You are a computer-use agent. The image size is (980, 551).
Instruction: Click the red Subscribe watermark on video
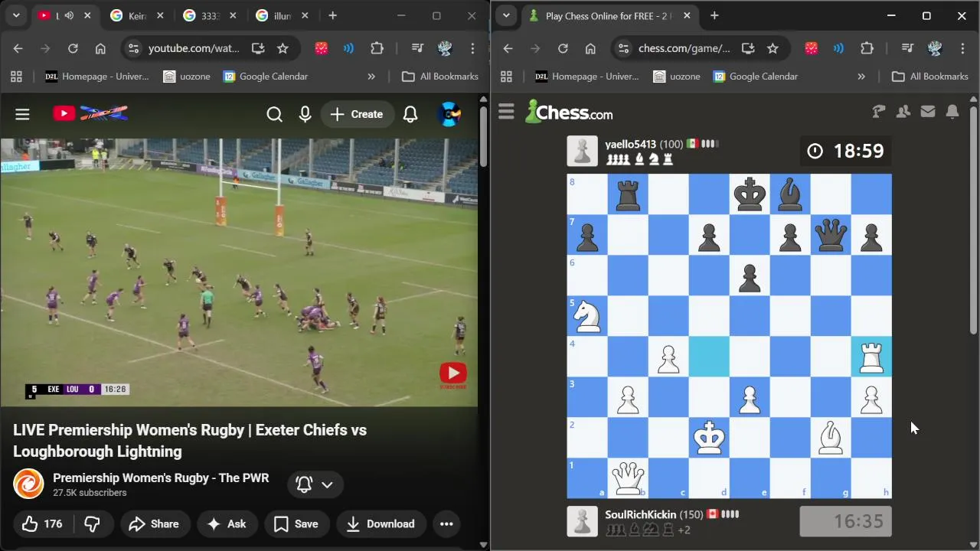coord(452,373)
